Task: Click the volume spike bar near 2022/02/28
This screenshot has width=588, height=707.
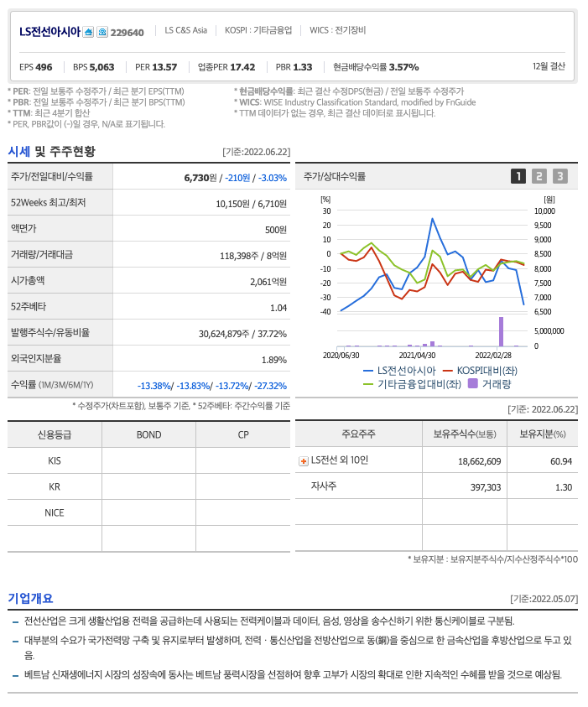Action: tap(501, 332)
